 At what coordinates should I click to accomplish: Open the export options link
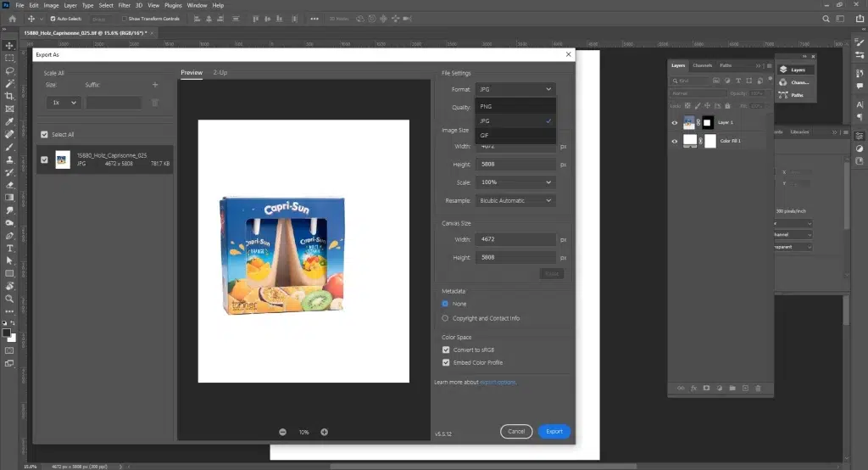pyautogui.click(x=498, y=383)
